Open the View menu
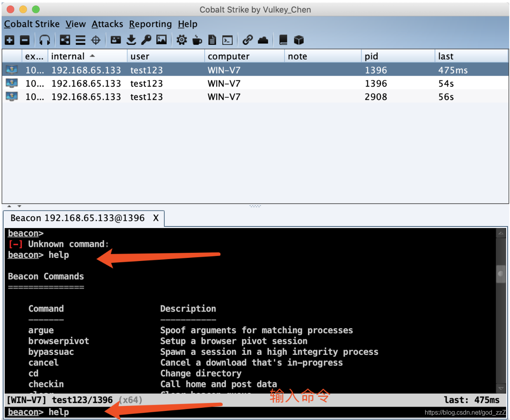Viewport: 510px width, 420px height. tap(75, 24)
